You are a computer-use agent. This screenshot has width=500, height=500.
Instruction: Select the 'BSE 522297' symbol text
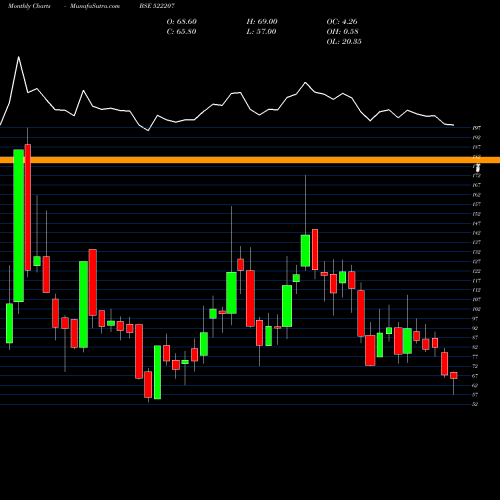point(157,6)
